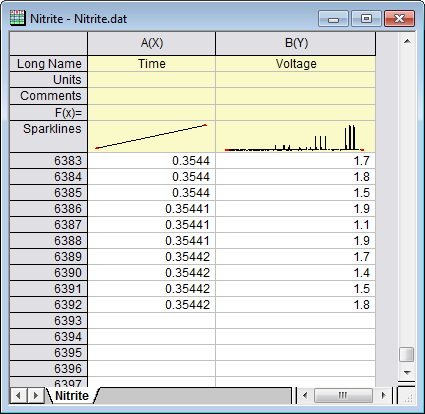Select row header 6394

[49, 337]
